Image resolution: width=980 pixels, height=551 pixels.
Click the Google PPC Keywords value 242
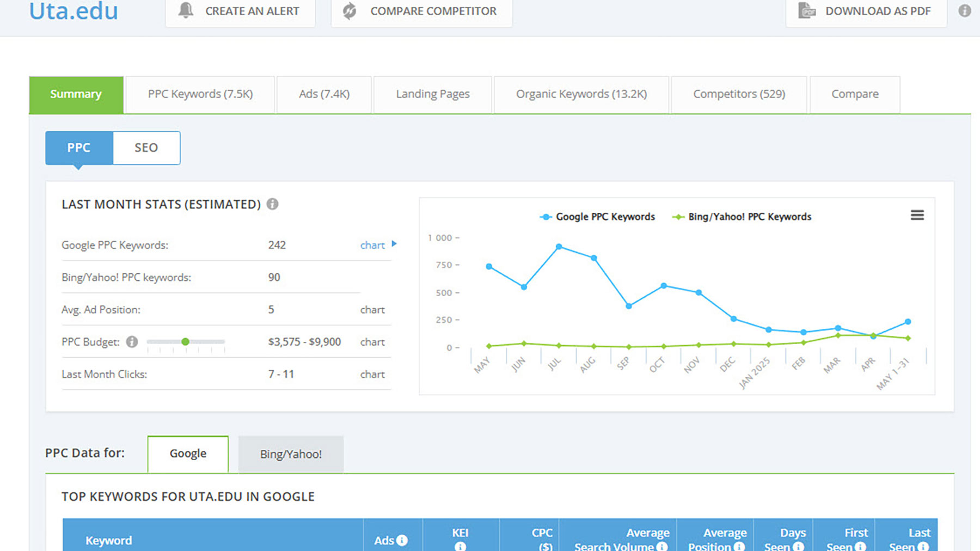click(277, 245)
